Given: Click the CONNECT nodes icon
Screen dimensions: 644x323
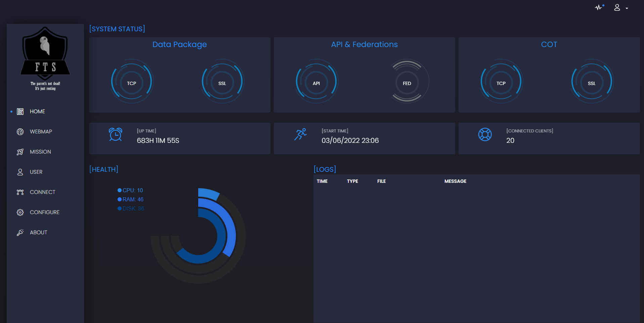Looking at the screenshot, I should (20, 192).
